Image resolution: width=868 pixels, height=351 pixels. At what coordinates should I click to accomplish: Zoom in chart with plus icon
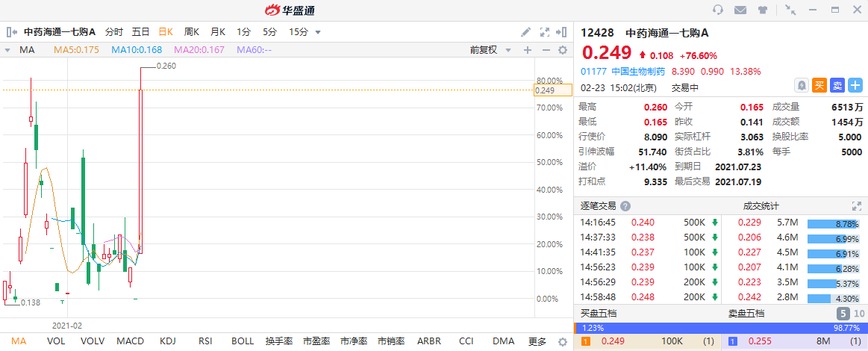click(527, 50)
